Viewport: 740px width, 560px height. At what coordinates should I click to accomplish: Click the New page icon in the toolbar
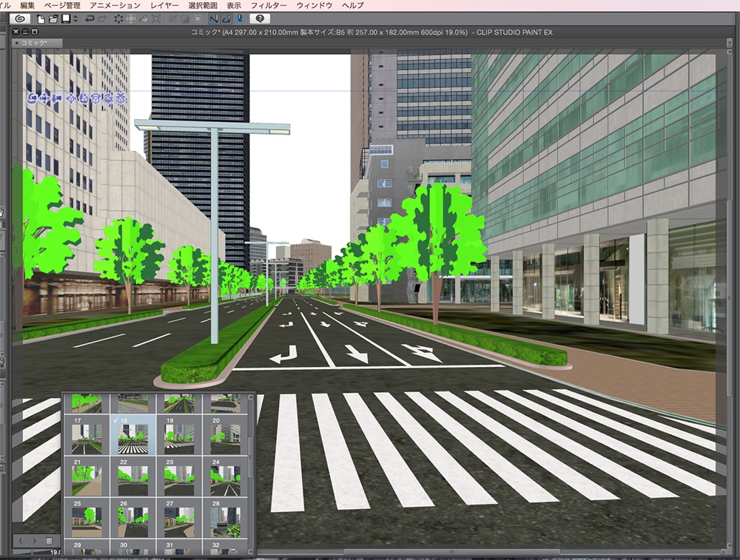click(x=41, y=18)
